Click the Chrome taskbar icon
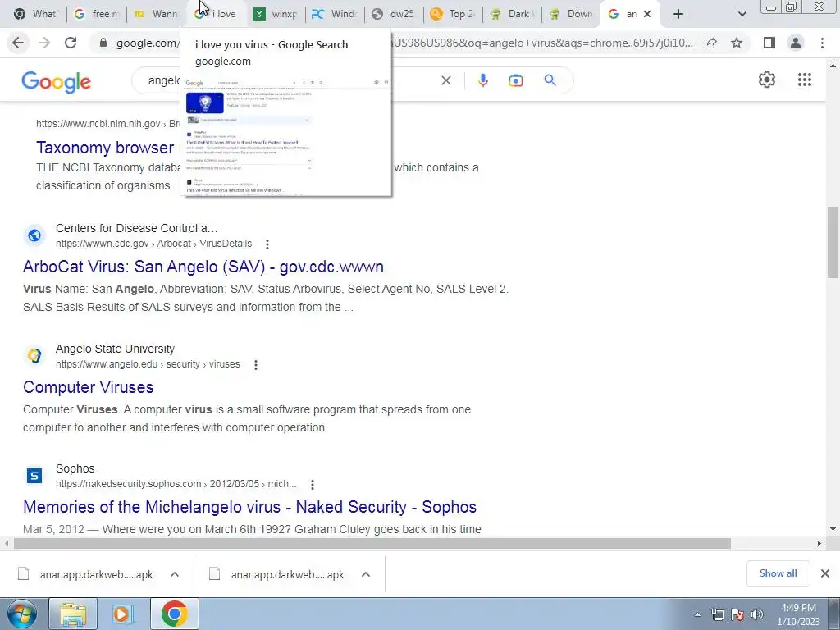This screenshot has width=840, height=630. (174, 614)
